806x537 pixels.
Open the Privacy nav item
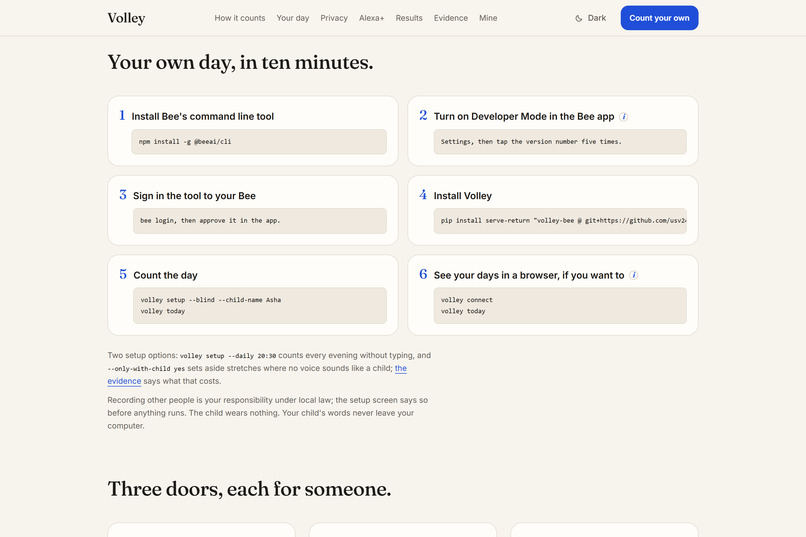[x=334, y=18]
